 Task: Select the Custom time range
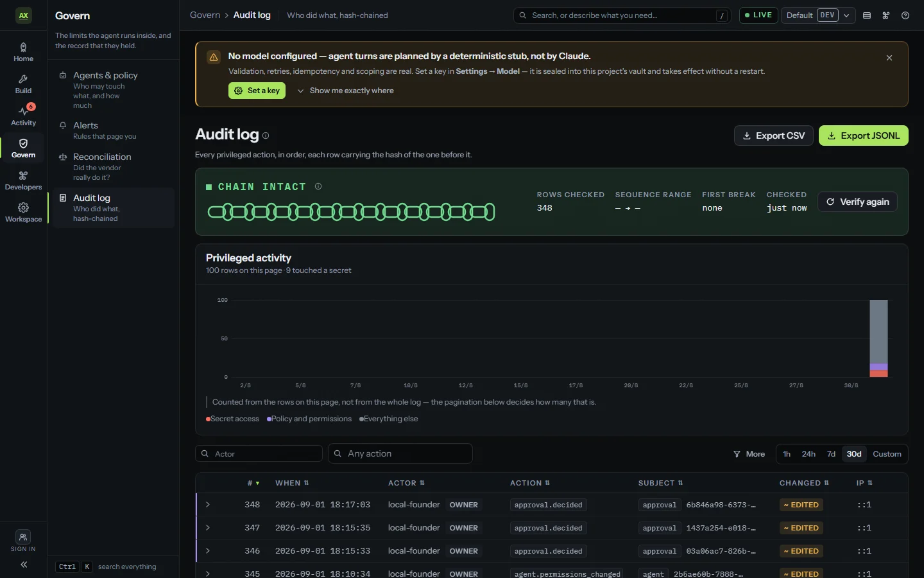click(887, 454)
